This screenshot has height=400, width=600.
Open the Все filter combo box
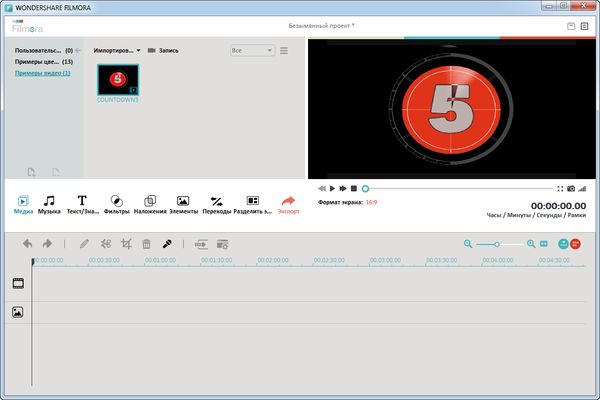point(252,51)
